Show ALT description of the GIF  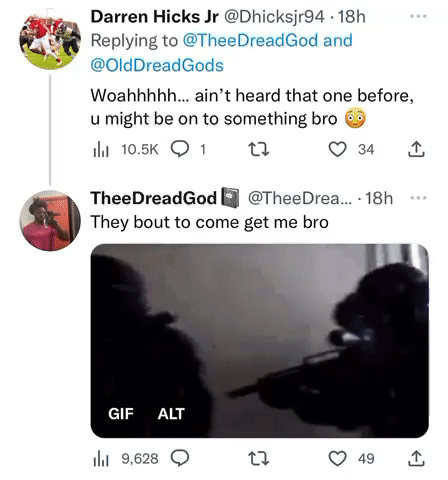(x=171, y=414)
